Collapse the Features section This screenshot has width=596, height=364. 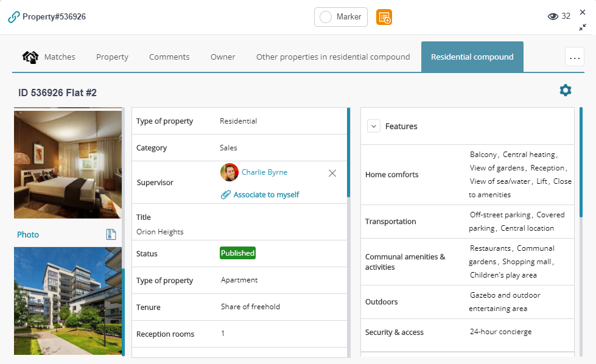tap(374, 125)
